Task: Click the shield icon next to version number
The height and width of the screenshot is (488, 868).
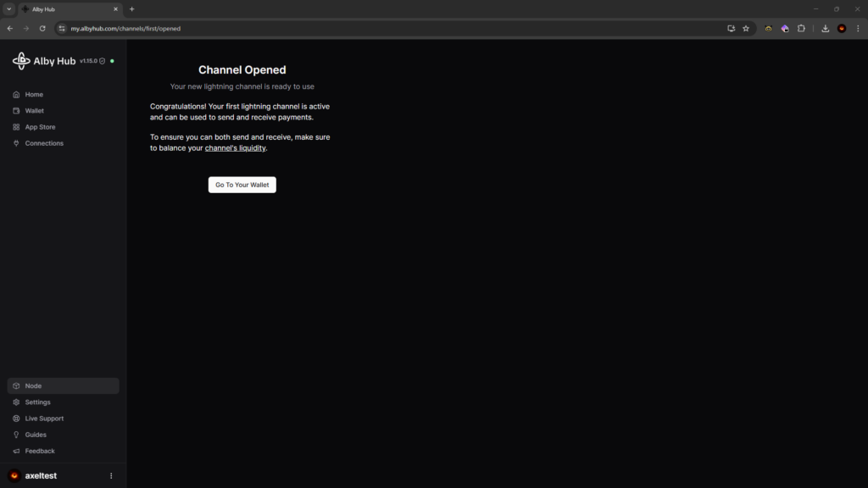Action: tap(103, 61)
